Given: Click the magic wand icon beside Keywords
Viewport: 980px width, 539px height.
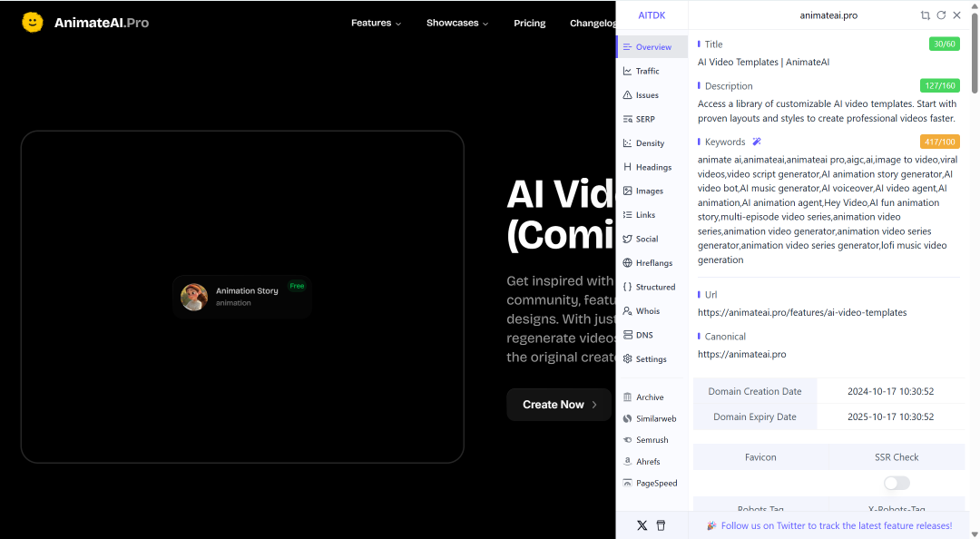Looking at the screenshot, I should click(x=757, y=142).
